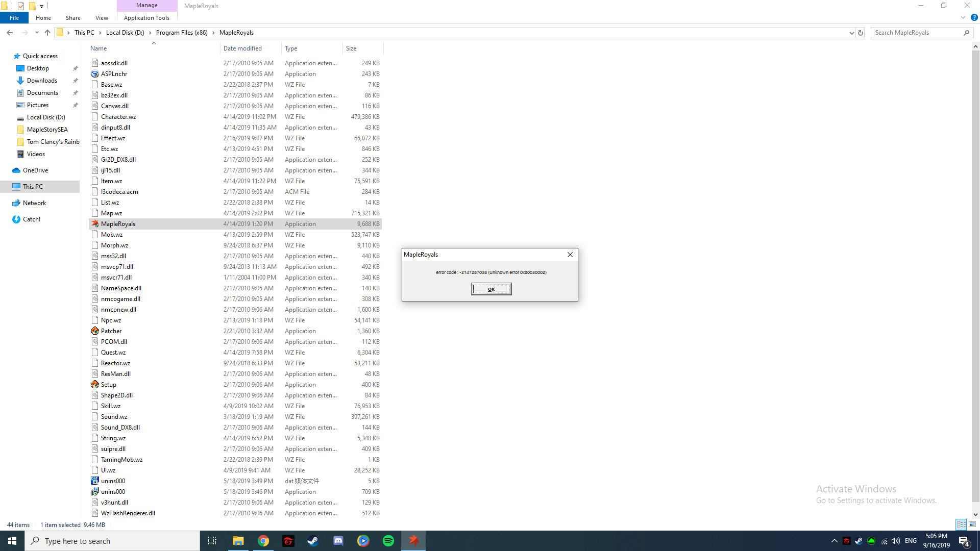This screenshot has height=551, width=980.
Task: Click the taskbar search box
Action: 112,541
